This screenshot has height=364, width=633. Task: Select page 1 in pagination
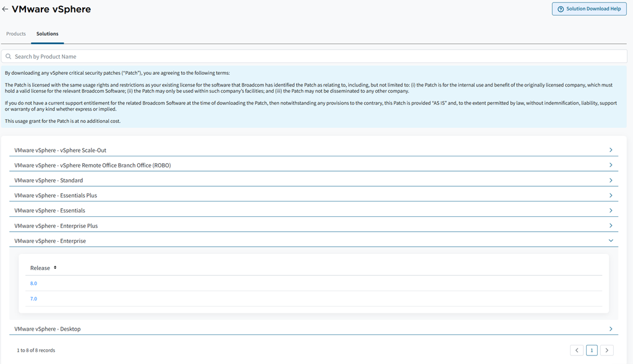(x=592, y=350)
